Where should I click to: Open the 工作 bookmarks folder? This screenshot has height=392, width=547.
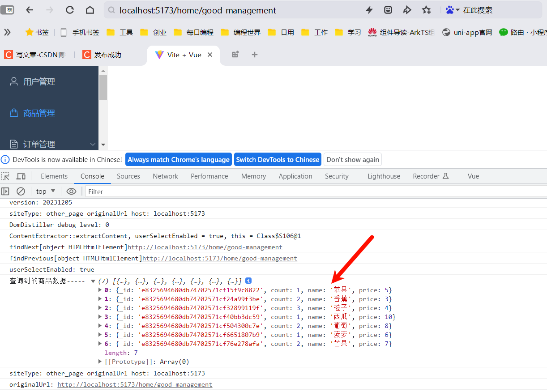pyautogui.click(x=314, y=32)
